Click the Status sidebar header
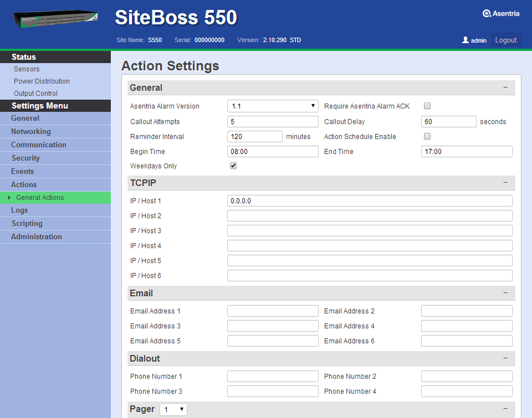532x418 pixels. click(x=55, y=57)
